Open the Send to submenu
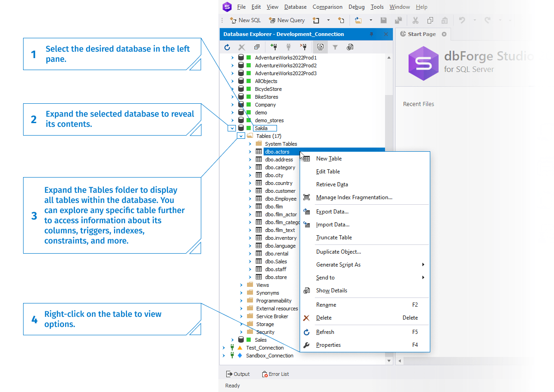 point(365,278)
